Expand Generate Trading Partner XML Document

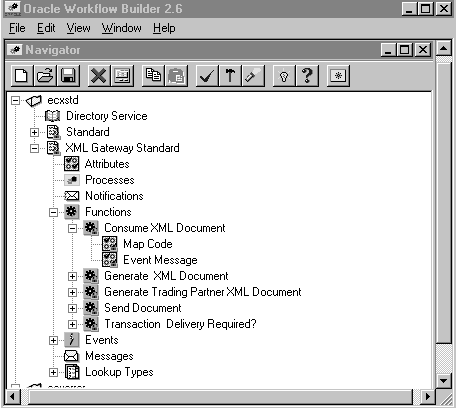pos(72,292)
